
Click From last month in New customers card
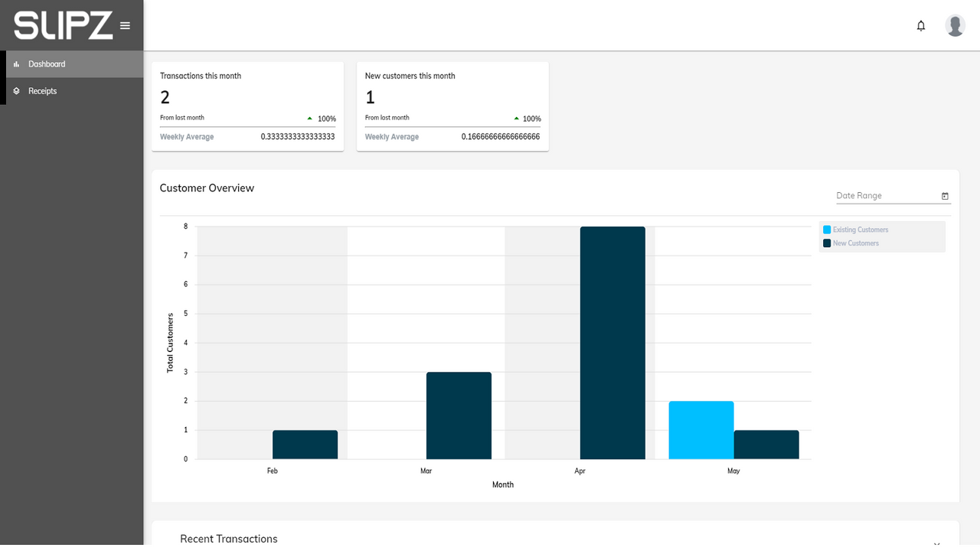pos(387,118)
